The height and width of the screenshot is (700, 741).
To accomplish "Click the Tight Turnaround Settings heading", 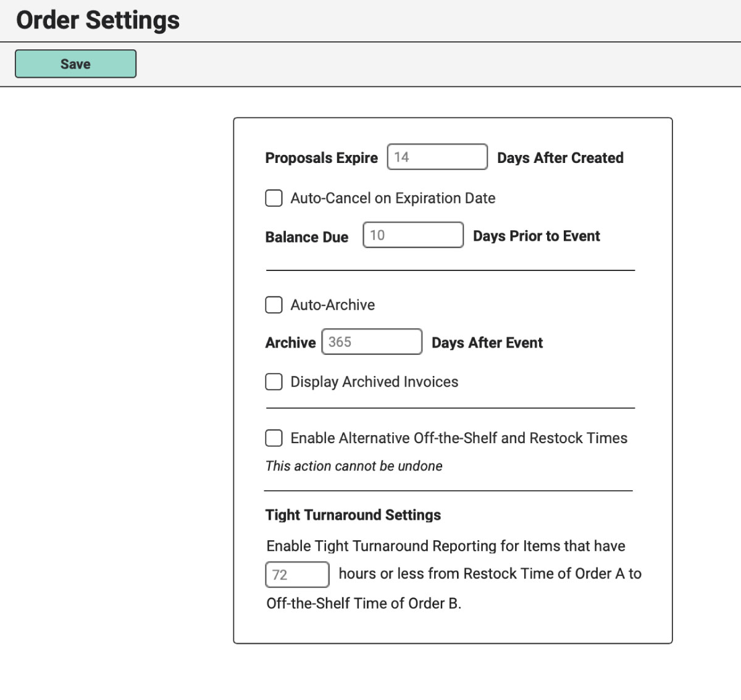I will pyautogui.click(x=353, y=515).
